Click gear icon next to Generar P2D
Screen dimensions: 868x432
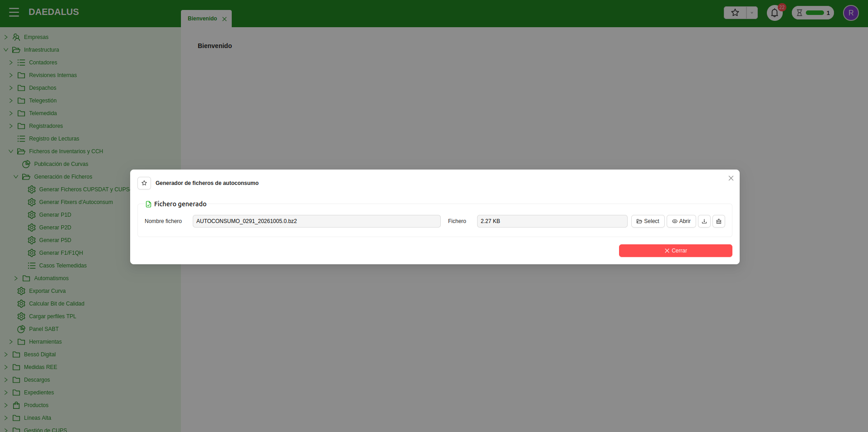[x=32, y=228]
